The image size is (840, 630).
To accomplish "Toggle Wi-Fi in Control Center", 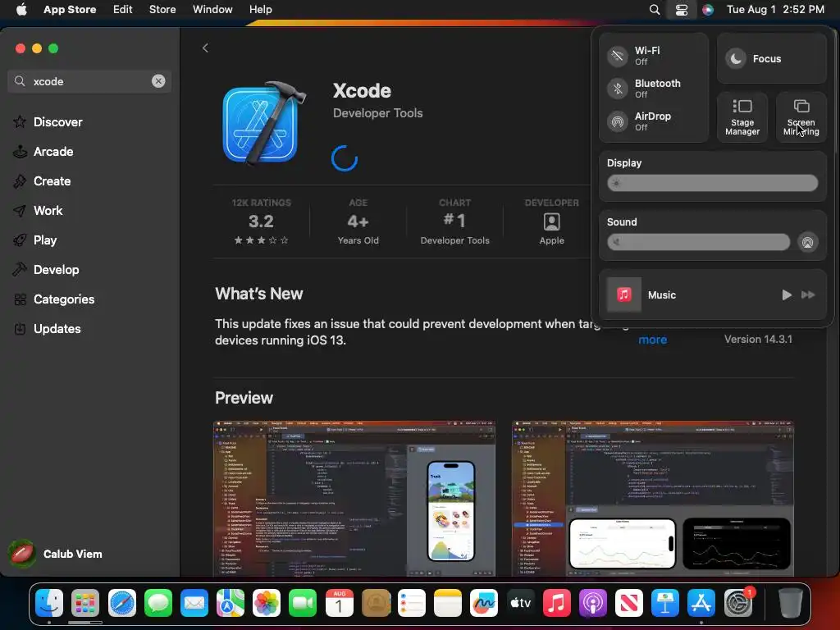I will pyautogui.click(x=618, y=56).
